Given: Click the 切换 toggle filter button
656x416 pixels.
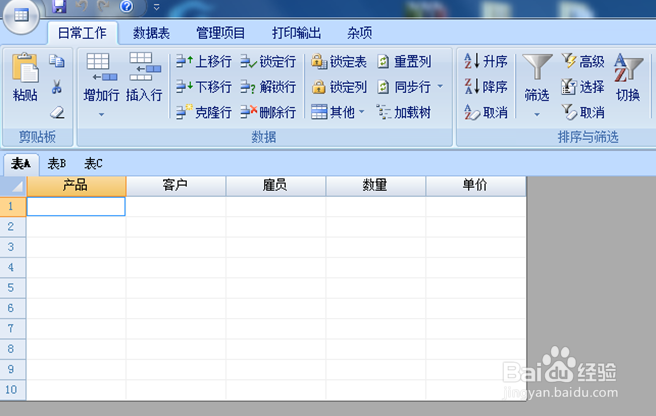Looking at the screenshot, I should [628, 78].
